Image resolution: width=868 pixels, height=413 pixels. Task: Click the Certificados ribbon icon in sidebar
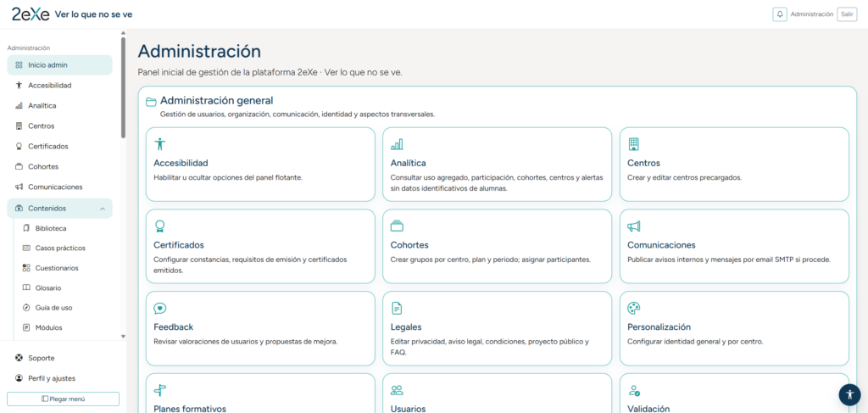(19, 146)
